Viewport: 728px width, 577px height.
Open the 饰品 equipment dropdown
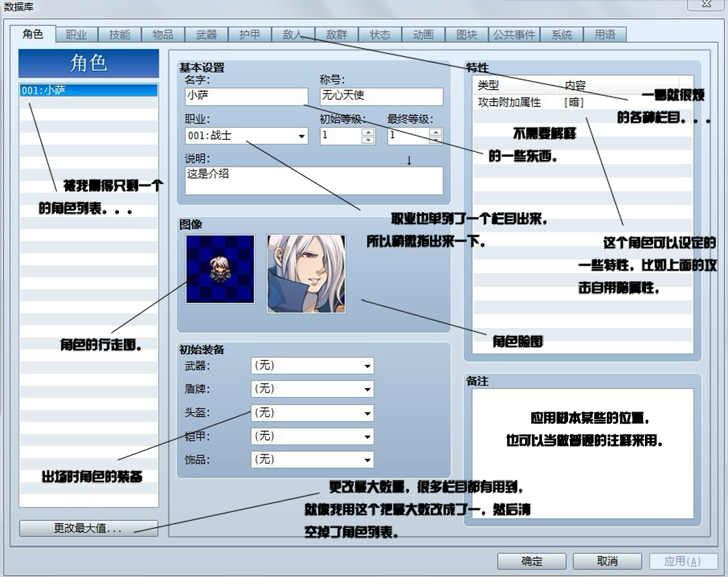coord(312,460)
